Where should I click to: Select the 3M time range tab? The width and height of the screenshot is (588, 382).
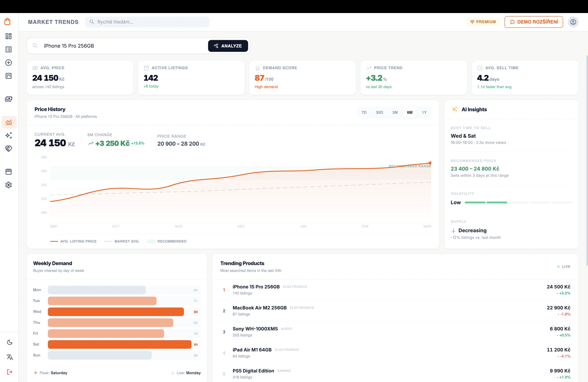click(x=395, y=112)
